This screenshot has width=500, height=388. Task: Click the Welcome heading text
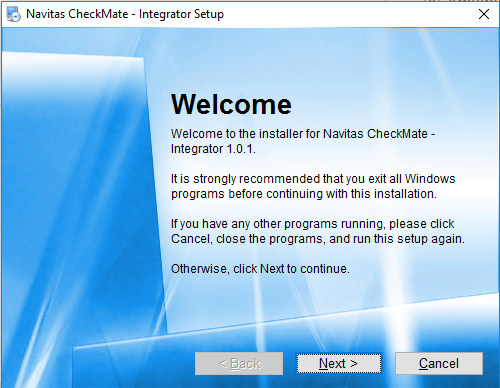tap(231, 105)
